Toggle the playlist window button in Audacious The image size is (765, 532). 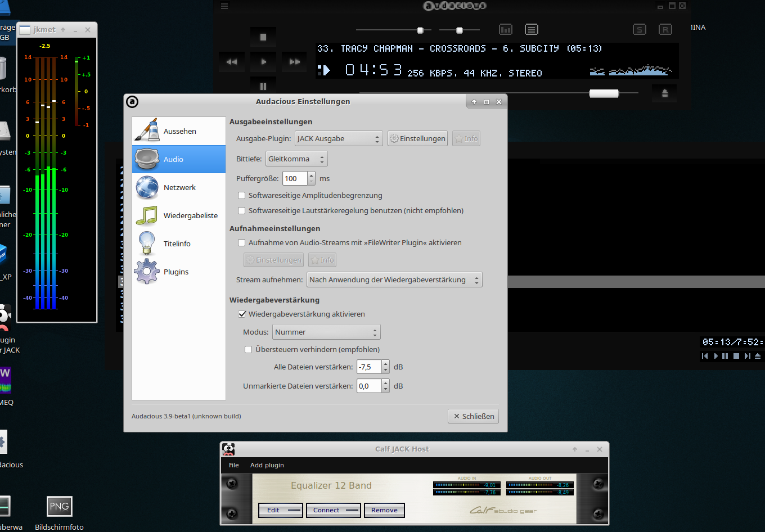(x=532, y=29)
